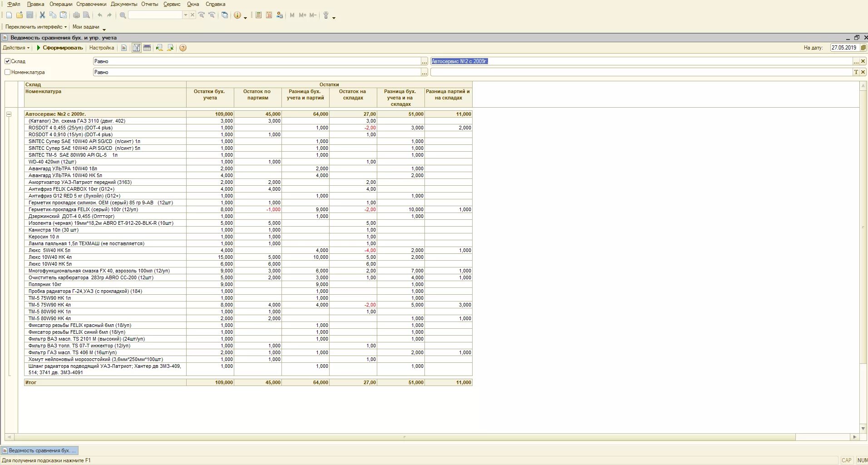Click the magnifier search icon in the toolbar

tap(123, 15)
